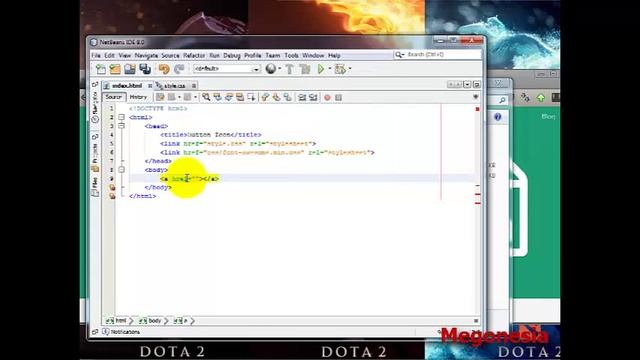Toggle Rectangular Selection mode
The image size is (640, 360).
click(251, 97)
